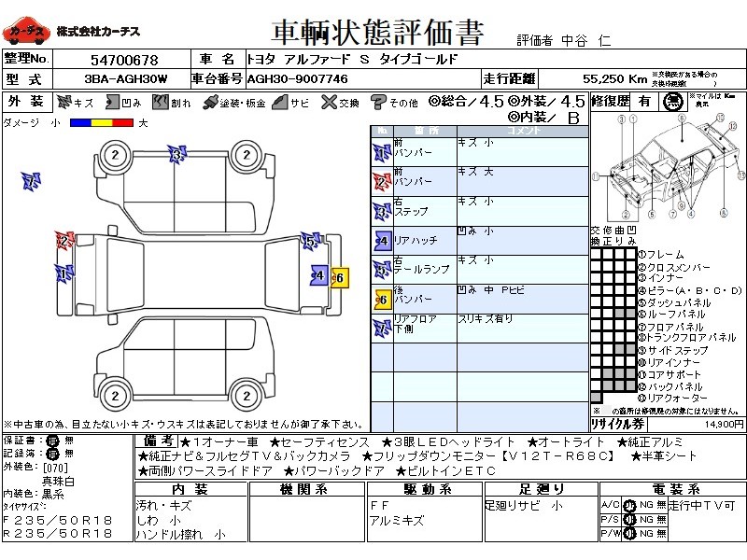747x560 pixels.
Task: Select the NG option for A/C
Action: [x=646, y=505]
